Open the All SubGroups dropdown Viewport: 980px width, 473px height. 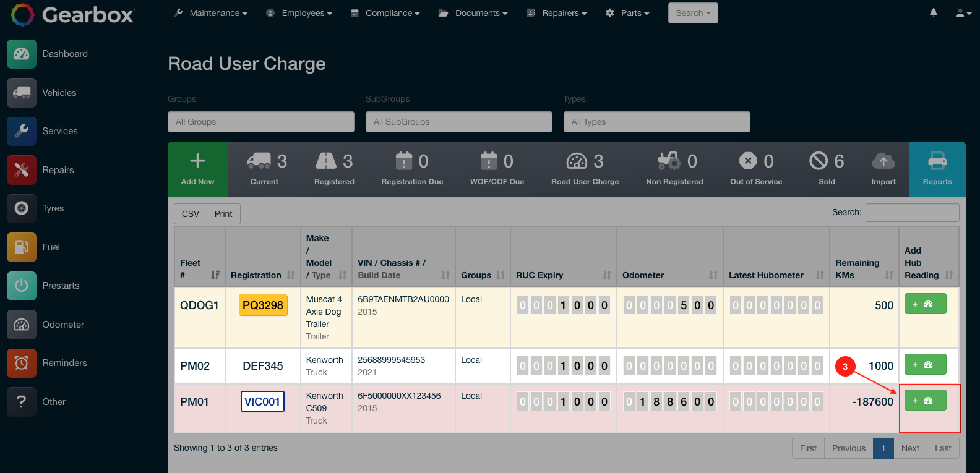pos(458,122)
